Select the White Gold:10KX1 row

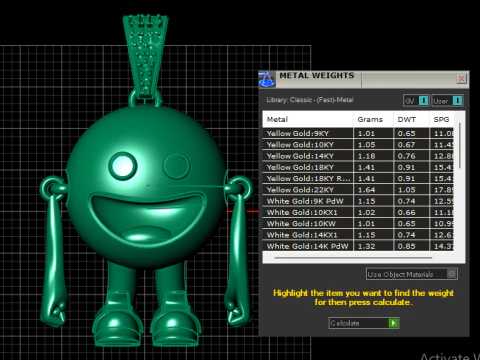point(358,213)
